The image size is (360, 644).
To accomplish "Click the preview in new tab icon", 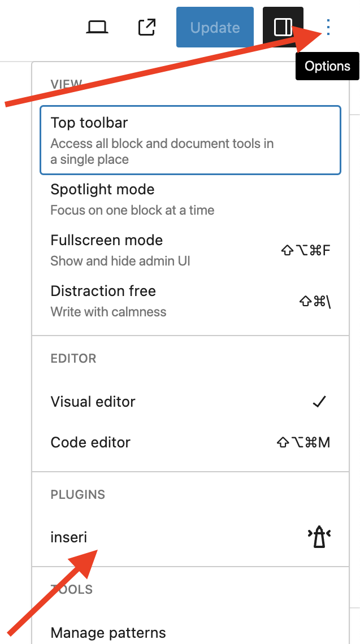I will pos(146,27).
